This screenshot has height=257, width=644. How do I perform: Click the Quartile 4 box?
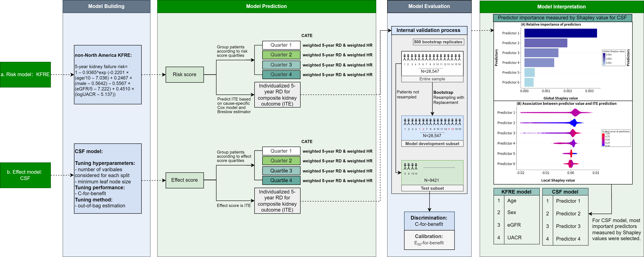point(281,180)
